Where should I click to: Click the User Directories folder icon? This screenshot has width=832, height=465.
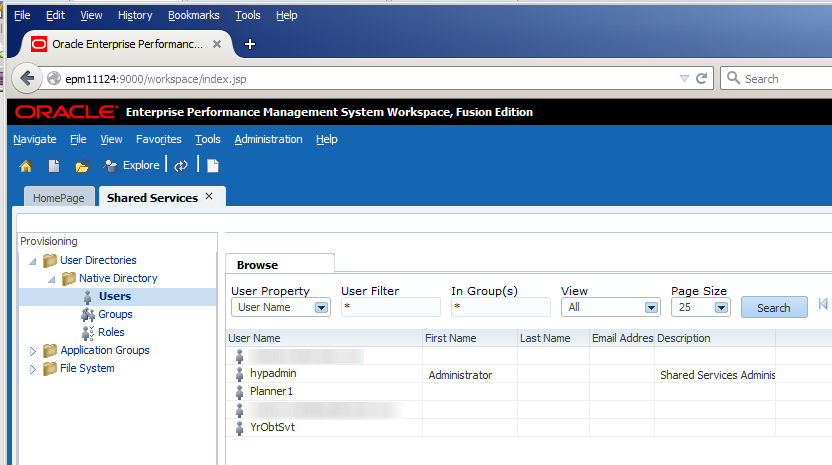coord(50,261)
